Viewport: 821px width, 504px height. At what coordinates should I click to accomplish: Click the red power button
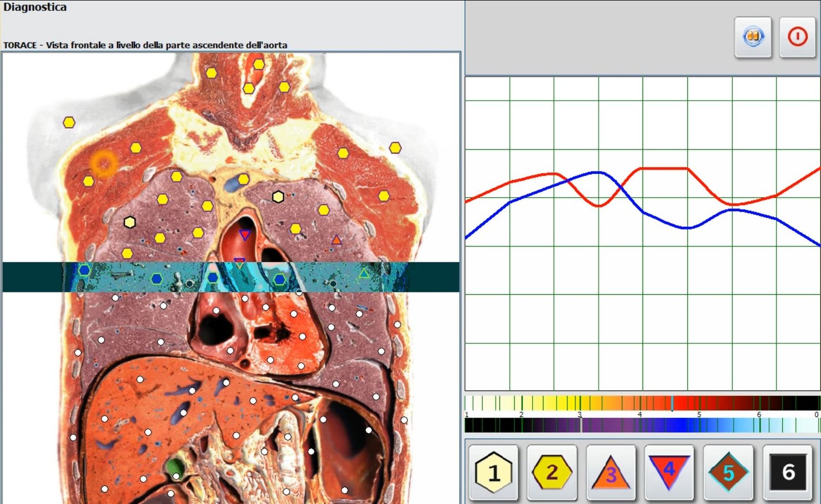pos(797,37)
